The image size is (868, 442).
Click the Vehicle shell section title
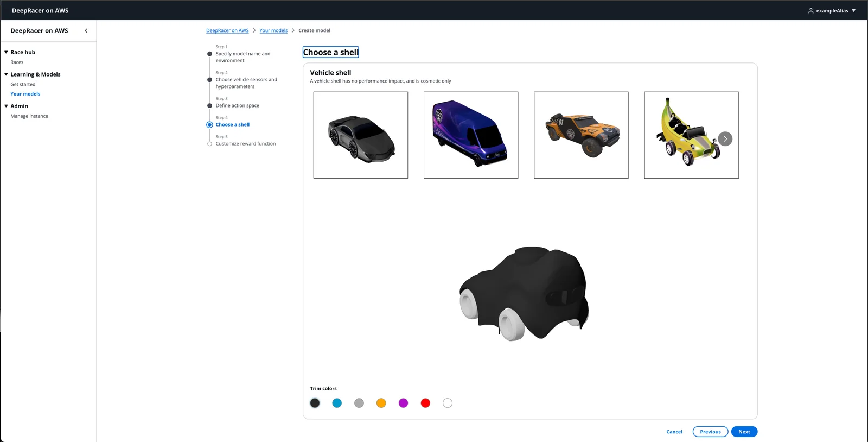coord(330,73)
